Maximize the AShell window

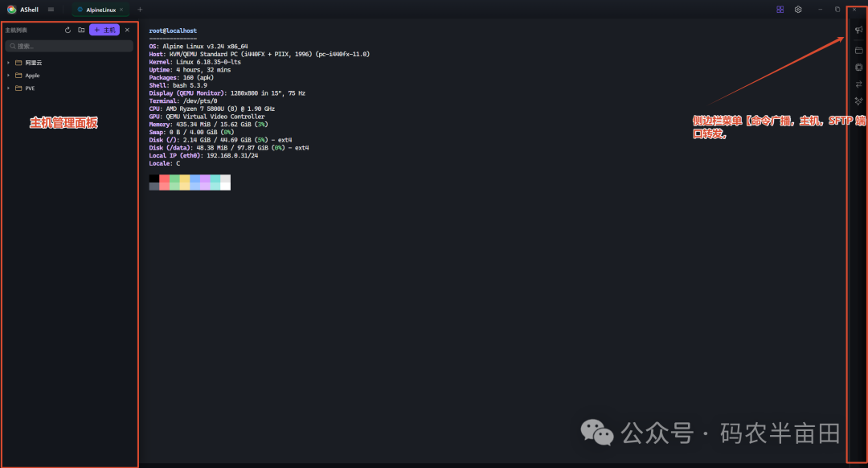[x=837, y=10]
